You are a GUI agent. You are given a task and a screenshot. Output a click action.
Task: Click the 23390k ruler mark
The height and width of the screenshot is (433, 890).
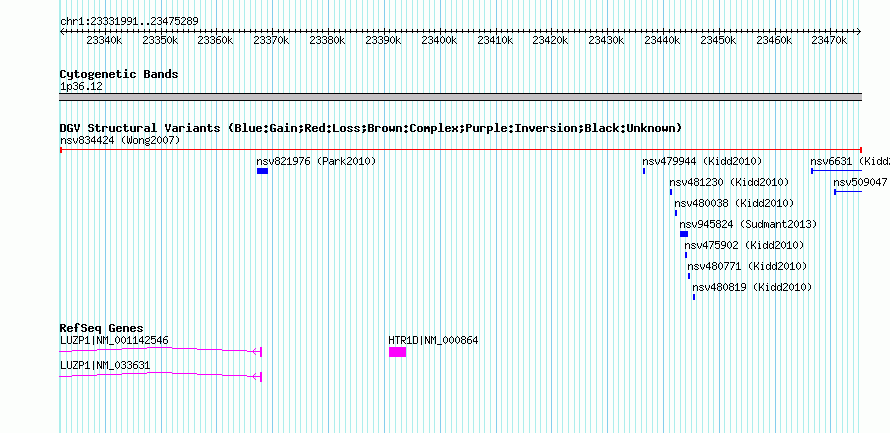383,40
